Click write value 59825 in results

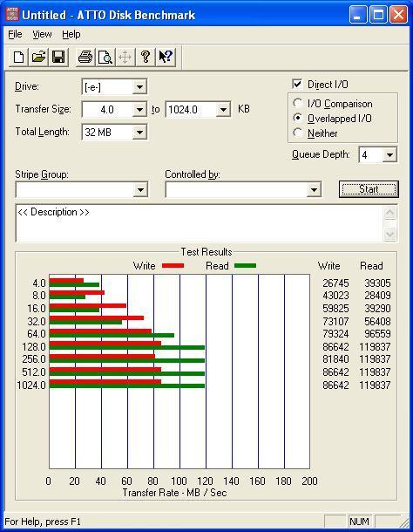pos(335,309)
